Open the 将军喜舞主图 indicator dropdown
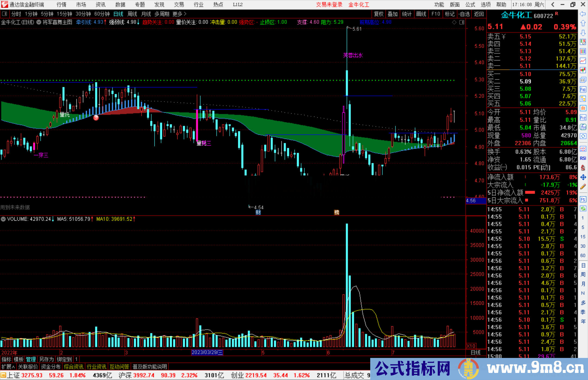The image size is (588, 380). 39,22
